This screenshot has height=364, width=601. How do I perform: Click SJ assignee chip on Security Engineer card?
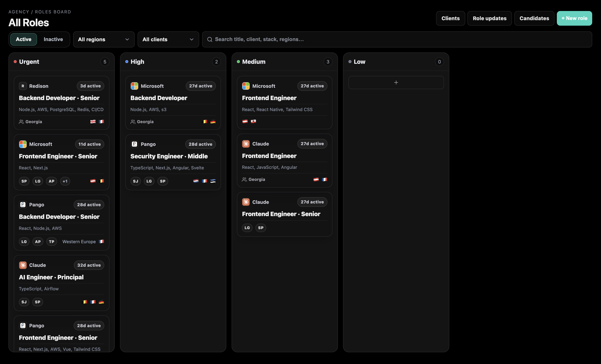(136, 181)
